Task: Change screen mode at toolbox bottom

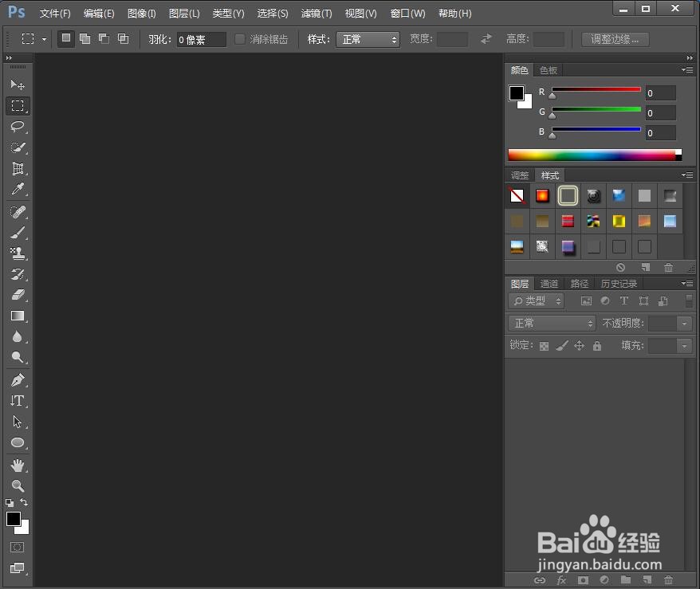Action: 17,568
